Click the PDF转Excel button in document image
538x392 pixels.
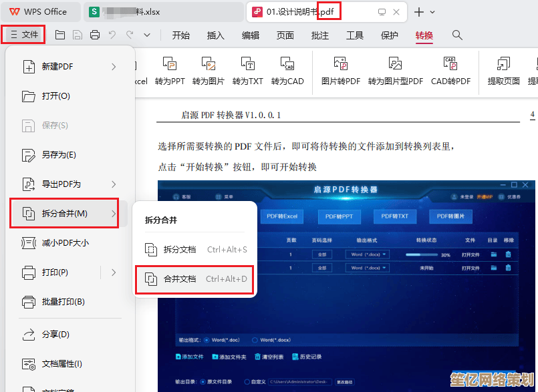point(281,216)
